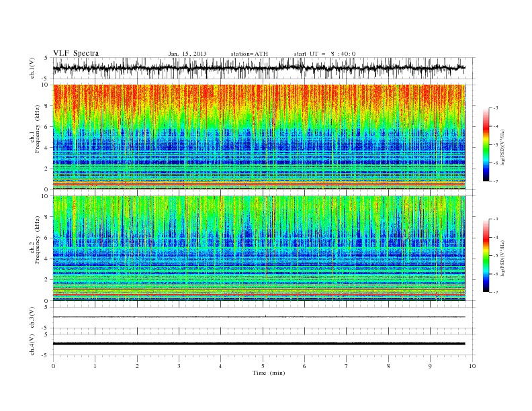Click the date 'Jan. 15, 2013'

[187, 54]
